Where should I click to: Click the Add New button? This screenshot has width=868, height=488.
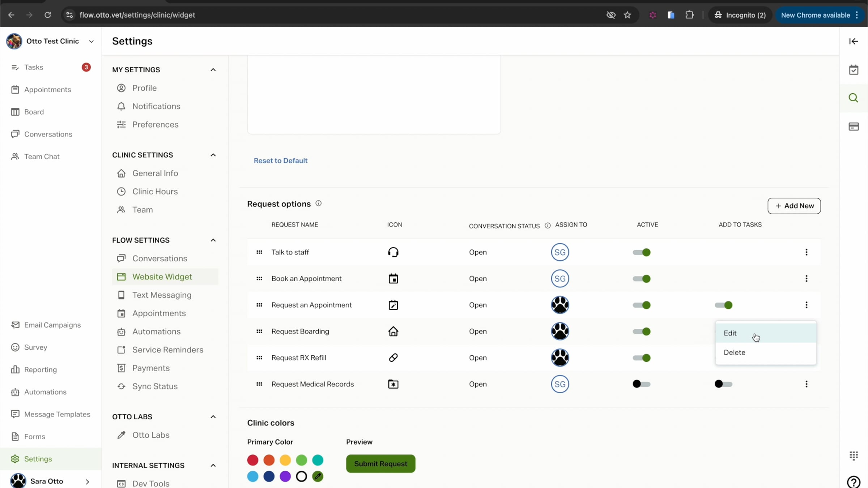click(794, 206)
